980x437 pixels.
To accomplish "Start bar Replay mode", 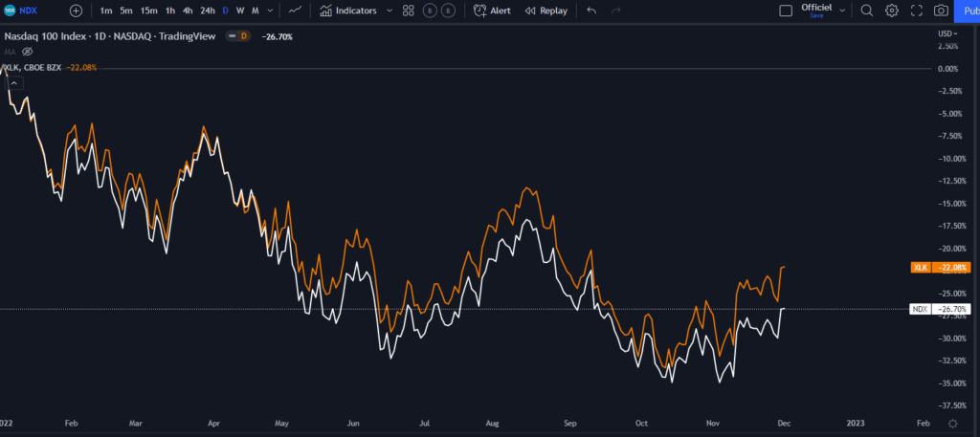I will pos(546,11).
